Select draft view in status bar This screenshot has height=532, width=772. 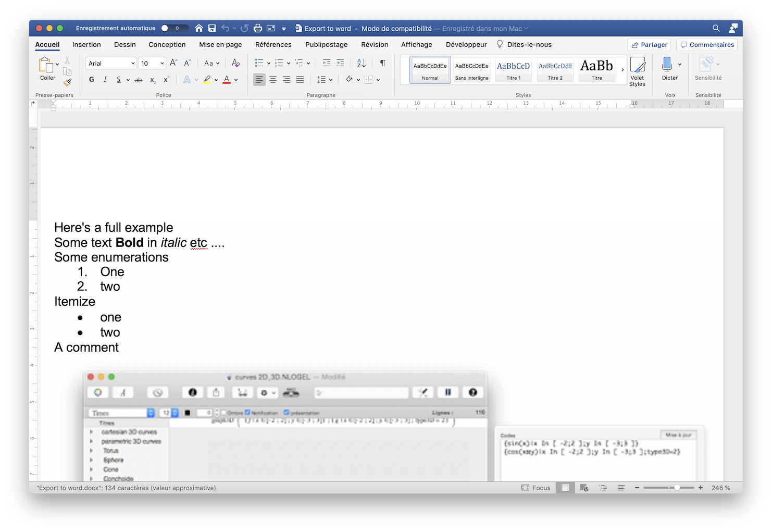click(x=621, y=488)
